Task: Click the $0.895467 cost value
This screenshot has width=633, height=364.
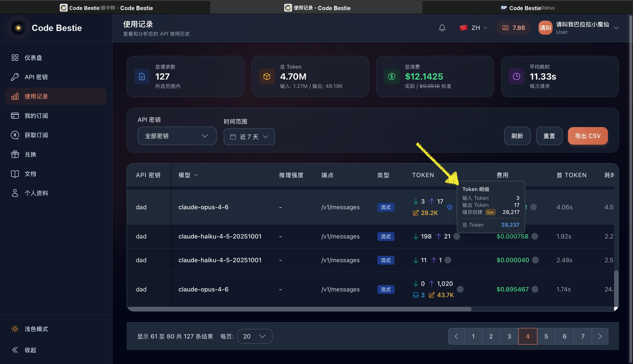Action: pyautogui.click(x=513, y=289)
